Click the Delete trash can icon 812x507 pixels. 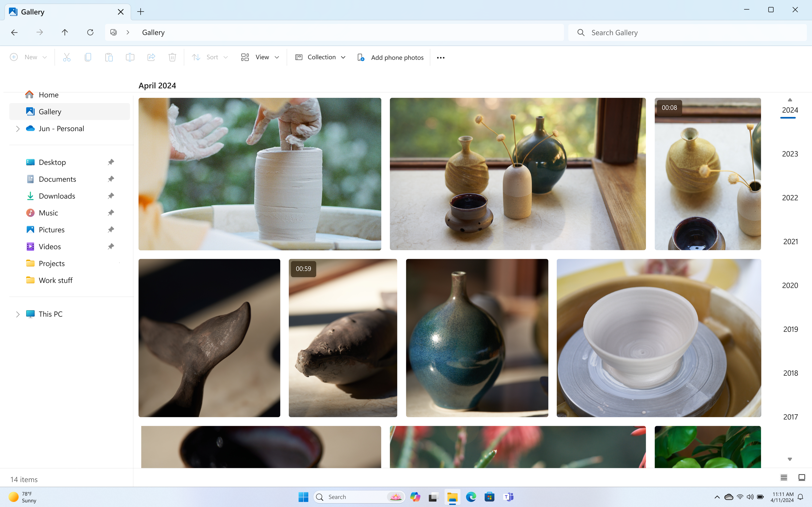pos(172,57)
